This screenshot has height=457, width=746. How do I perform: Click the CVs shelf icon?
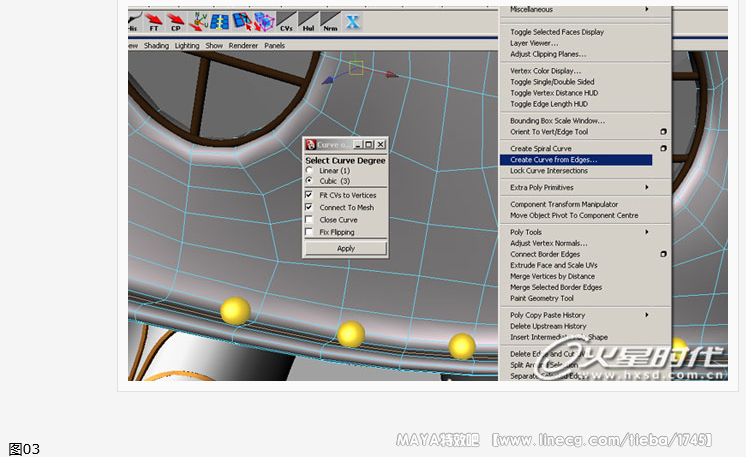[286, 22]
